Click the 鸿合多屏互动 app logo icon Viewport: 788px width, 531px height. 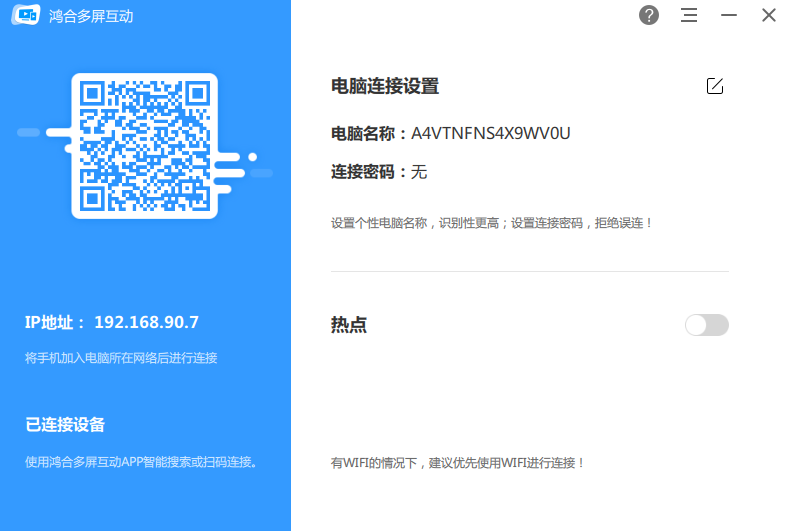coord(26,15)
